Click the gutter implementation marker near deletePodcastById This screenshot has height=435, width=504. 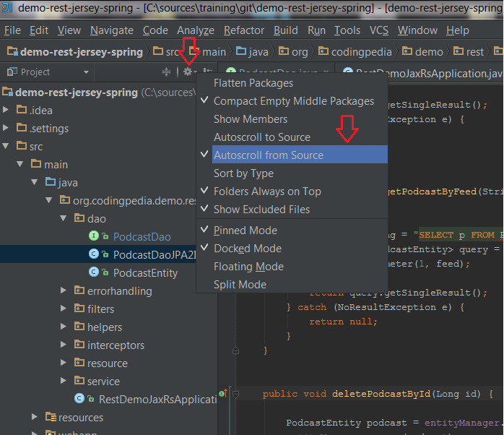[x=223, y=394]
